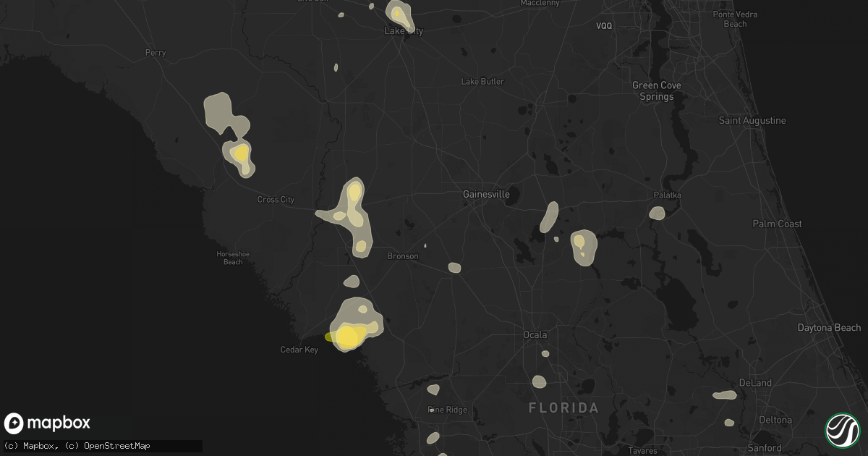Click the Green Cove Springs label
Screen dimensions: 868x456
(657, 91)
